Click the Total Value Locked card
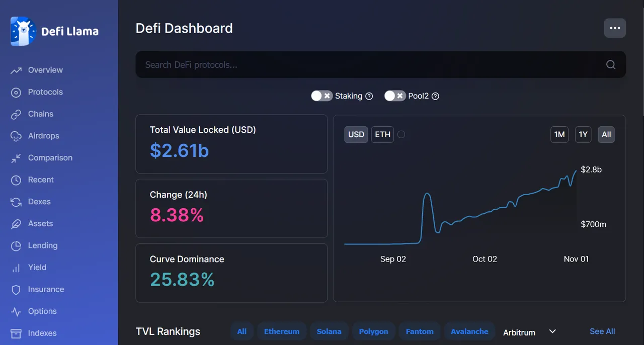This screenshot has height=345, width=644. point(231,144)
